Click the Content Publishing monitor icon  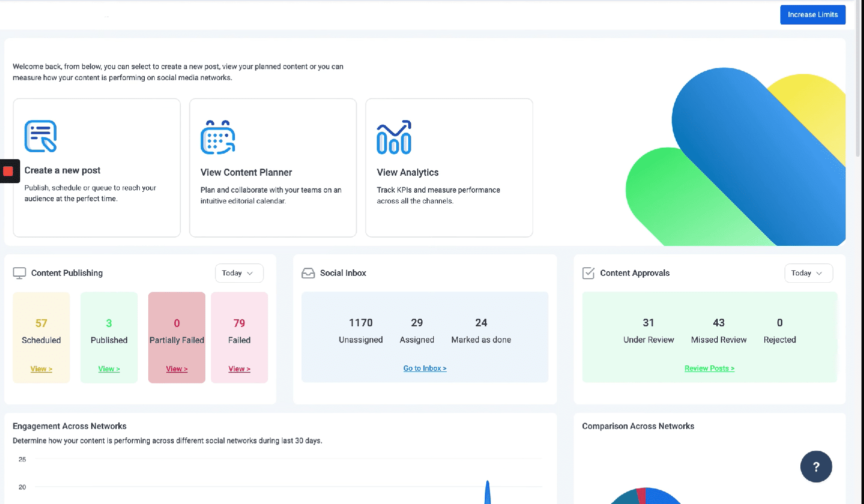20,273
